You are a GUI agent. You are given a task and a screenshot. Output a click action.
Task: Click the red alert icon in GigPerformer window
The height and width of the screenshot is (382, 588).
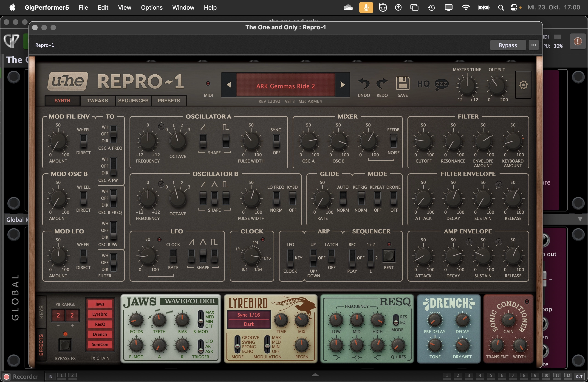point(578,41)
